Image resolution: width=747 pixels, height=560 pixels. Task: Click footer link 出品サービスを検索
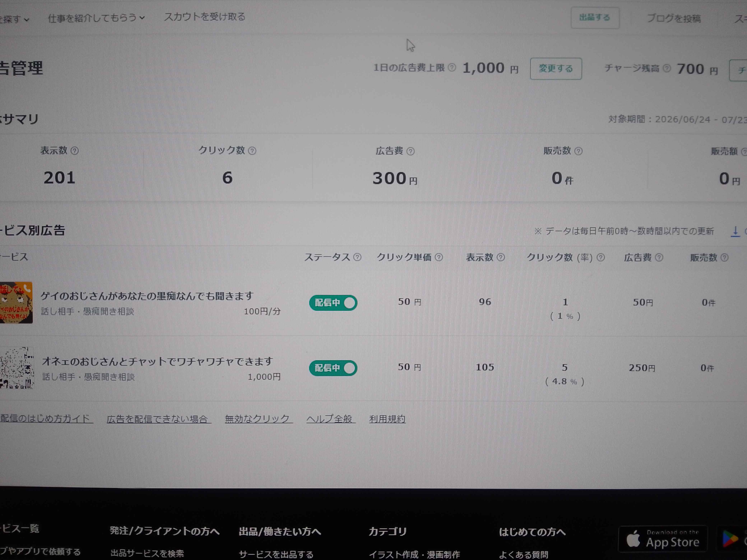(x=147, y=553)
